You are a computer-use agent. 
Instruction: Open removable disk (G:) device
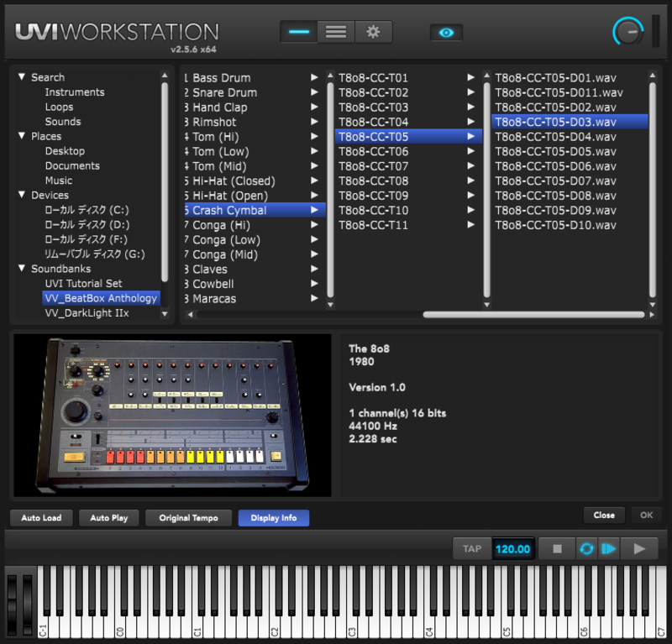point(95,254)
